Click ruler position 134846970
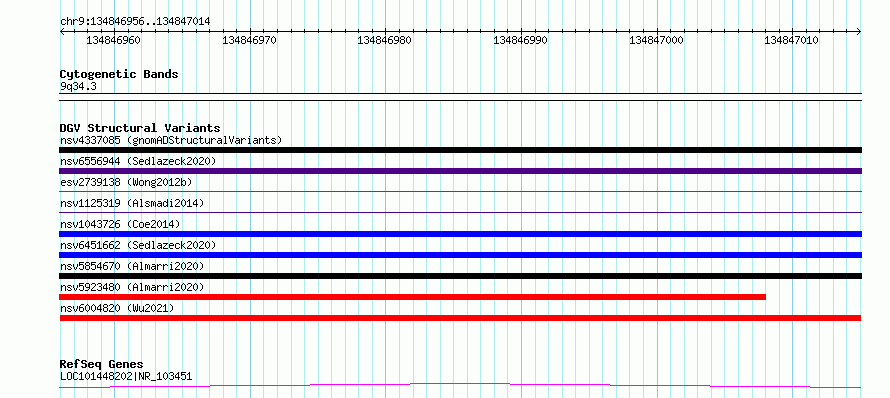The width and height of the screenshot is (890, 398). coord(249,40)
